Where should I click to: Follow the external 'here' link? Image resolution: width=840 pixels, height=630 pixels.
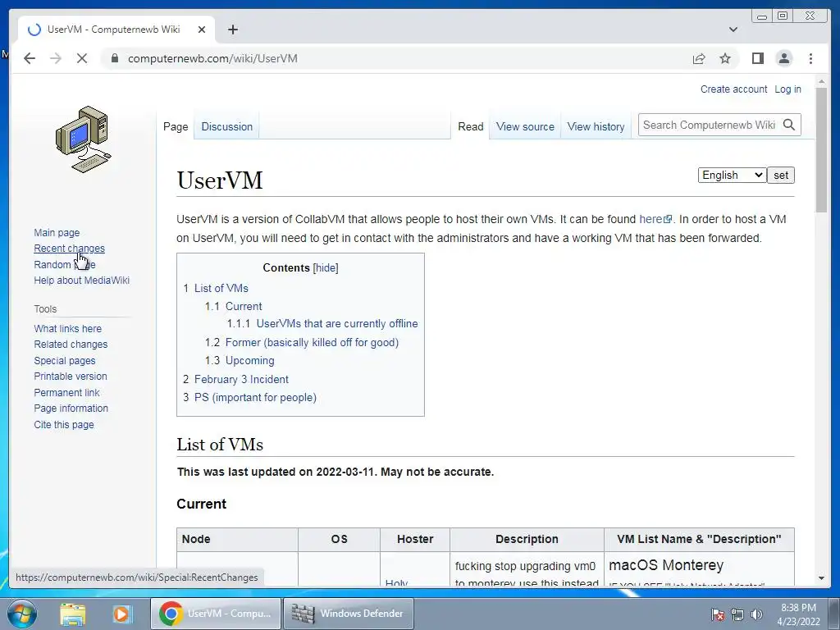click(x=655, y=219)
